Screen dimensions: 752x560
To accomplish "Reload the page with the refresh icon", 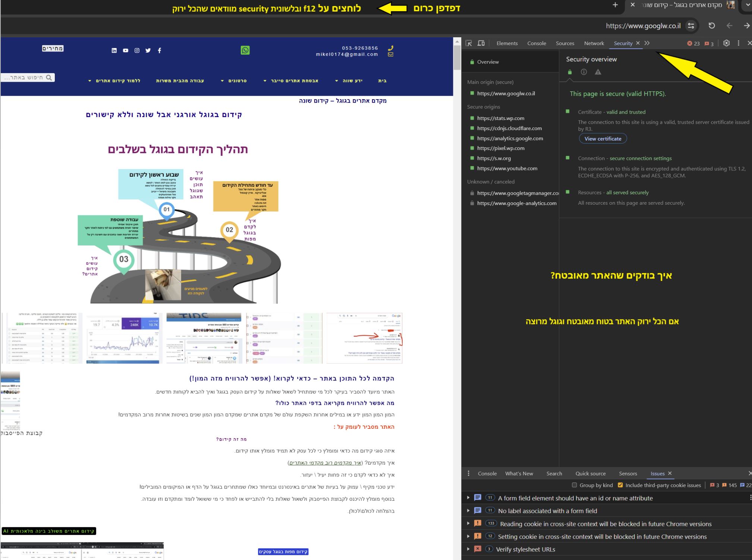I will pyautogui.click(x=712, y=25).
